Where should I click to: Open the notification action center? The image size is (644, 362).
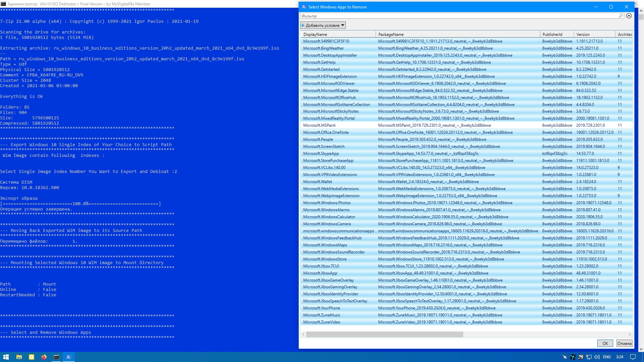(x=633, y=357)
